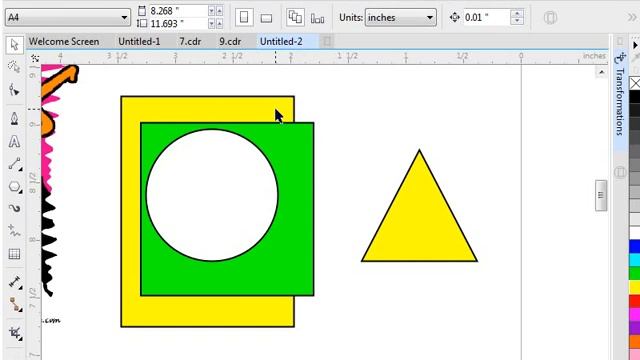Image resolution: width=640 pixels, height=360 pixels.
Task: Switch to the Untitled-1 tab
Action: [x=139, y=42]
